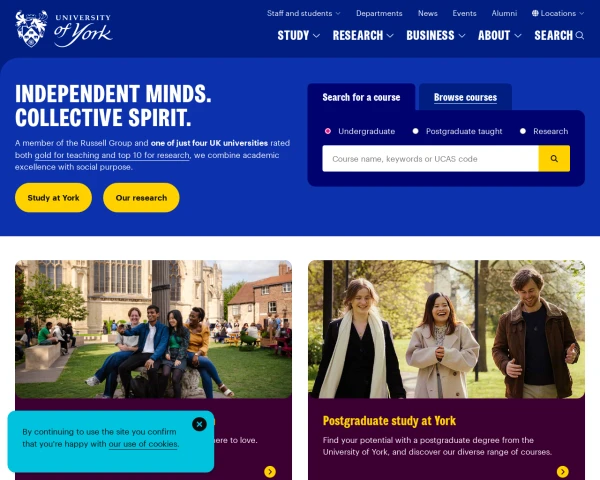The height and width of the screenshot is (480, 600).
Task: Click the Study at York button
Action: 53,198
